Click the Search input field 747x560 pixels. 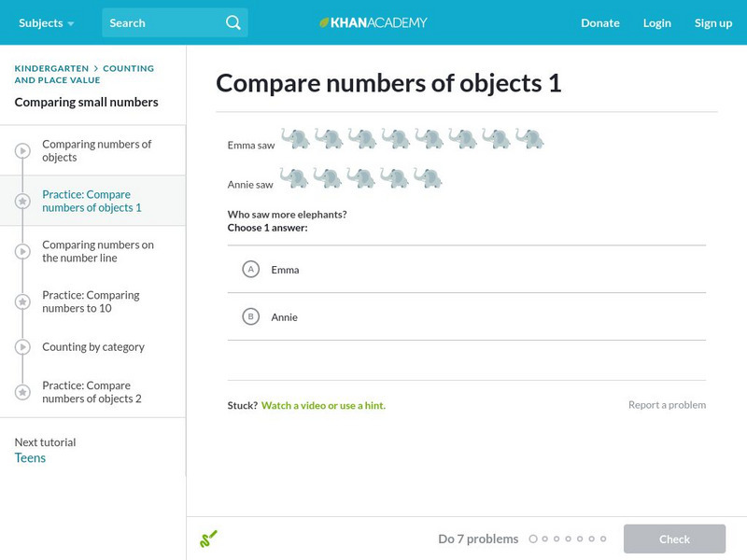161,22
